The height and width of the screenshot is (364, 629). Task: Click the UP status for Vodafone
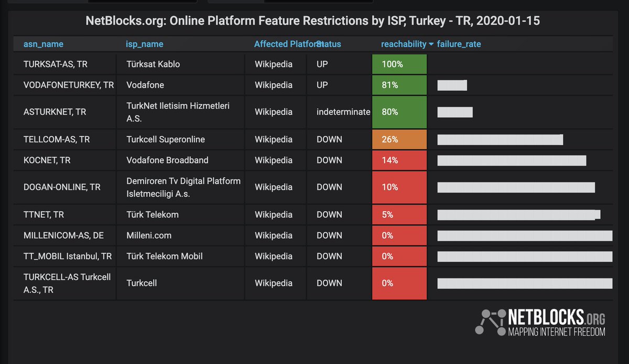coord(322,85)
